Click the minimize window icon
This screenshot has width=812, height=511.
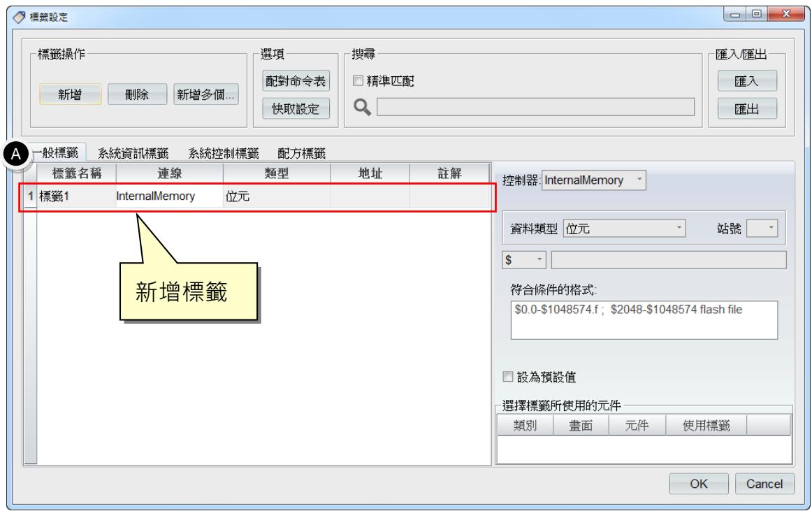tap(734, 14)
